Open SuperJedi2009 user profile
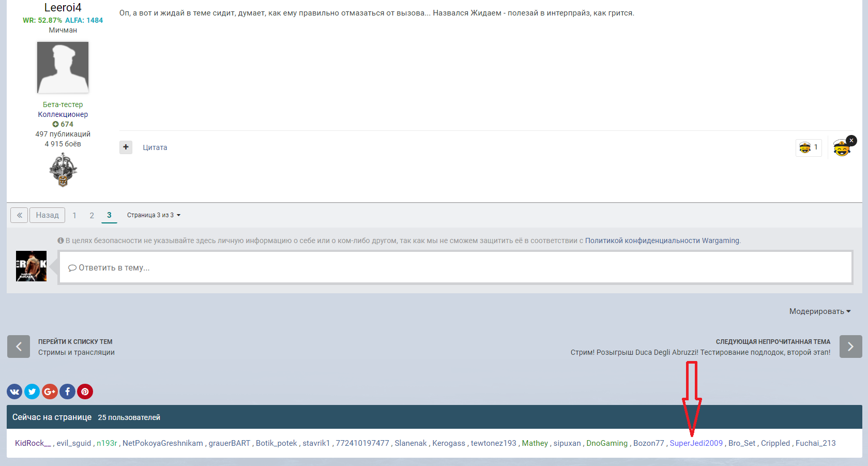Screen dimensions: 868x466 point(696,443)
